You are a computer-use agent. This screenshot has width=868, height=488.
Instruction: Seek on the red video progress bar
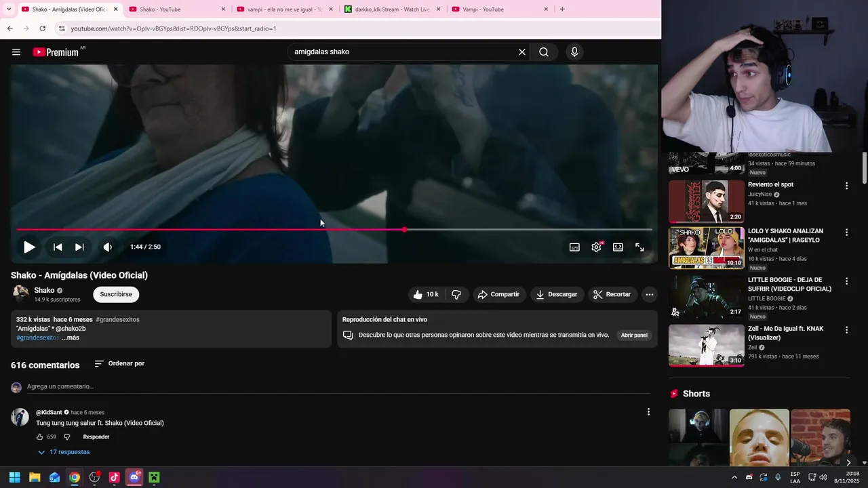click(x=334, y=230)
